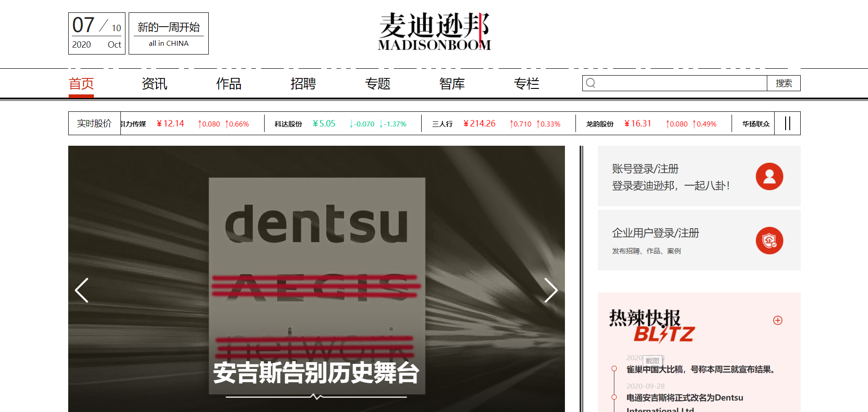
Task: Select the 专题 menu item
Action: 378,84
